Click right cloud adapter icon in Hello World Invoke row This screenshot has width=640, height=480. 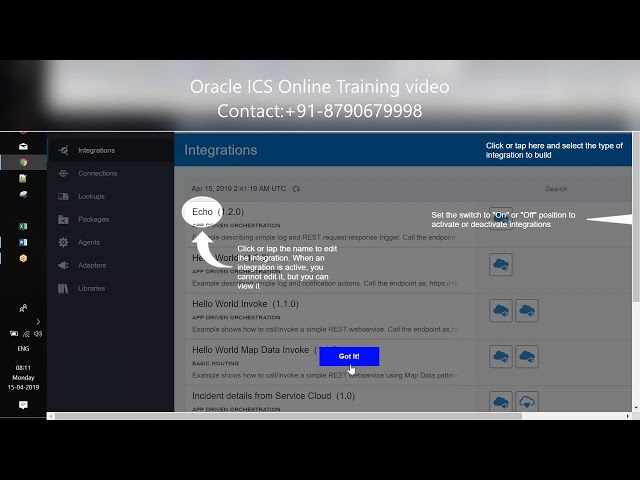pyautogui.click(x=527, y=311)
